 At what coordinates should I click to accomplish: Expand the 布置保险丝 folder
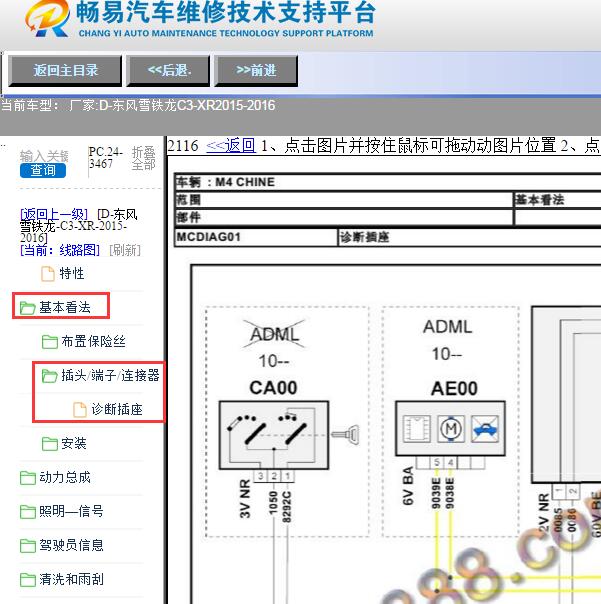tap(93, 341)
